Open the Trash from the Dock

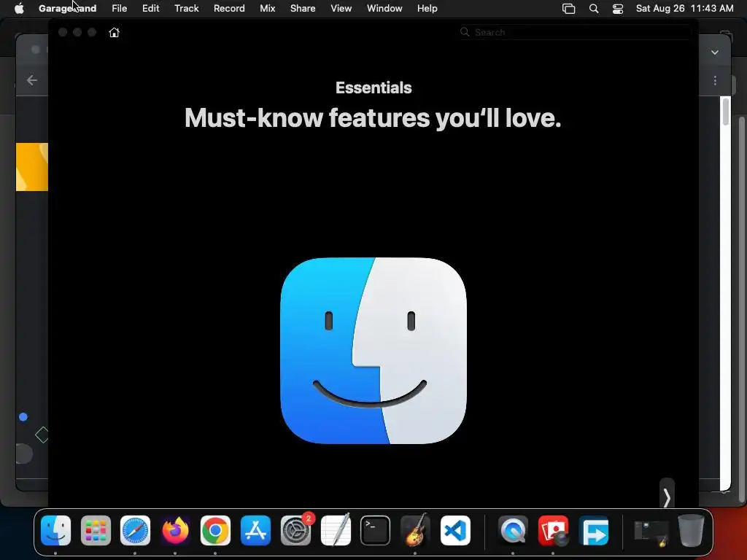point(692,530)
